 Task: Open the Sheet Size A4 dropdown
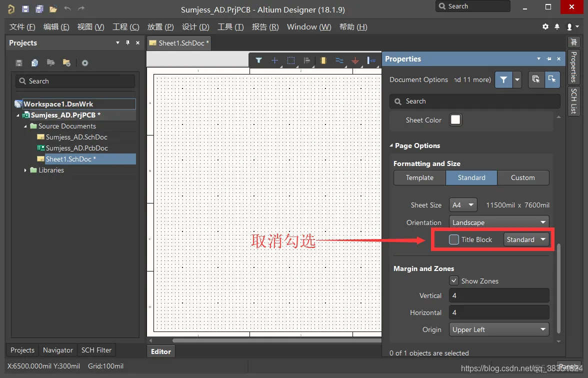463,205
